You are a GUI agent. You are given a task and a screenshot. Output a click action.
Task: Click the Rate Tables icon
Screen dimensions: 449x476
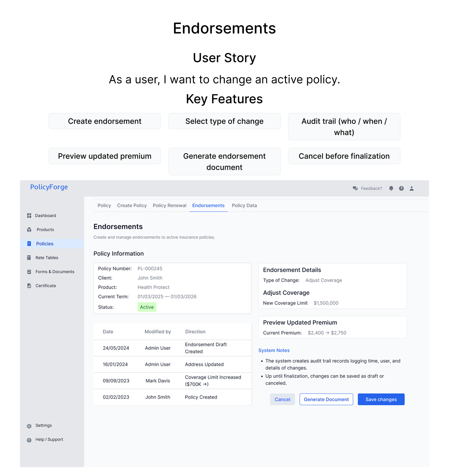(29, 258)
